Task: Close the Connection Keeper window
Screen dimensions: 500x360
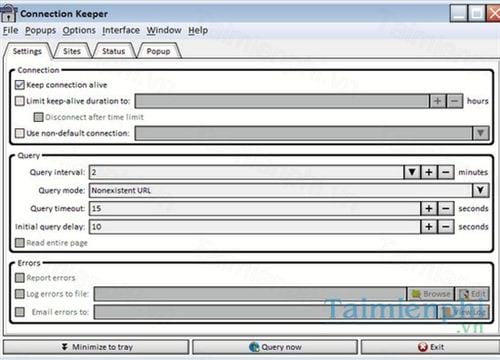Action: [493, 13]
